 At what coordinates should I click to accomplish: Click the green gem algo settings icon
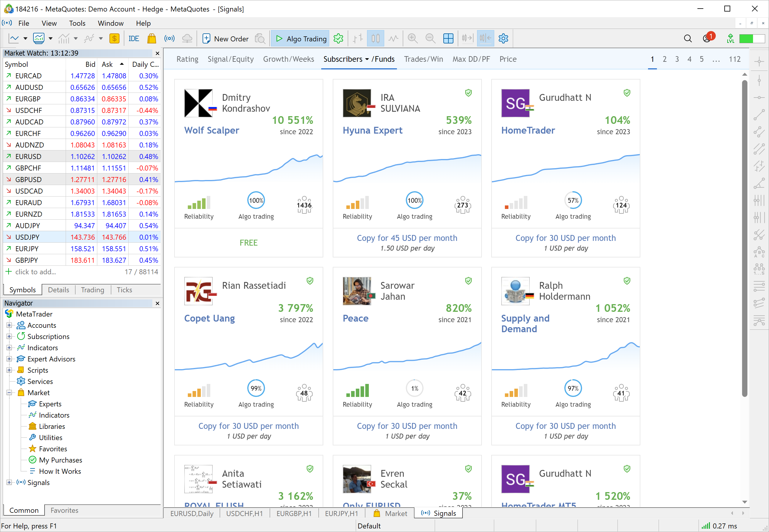(x=338, y=39)
